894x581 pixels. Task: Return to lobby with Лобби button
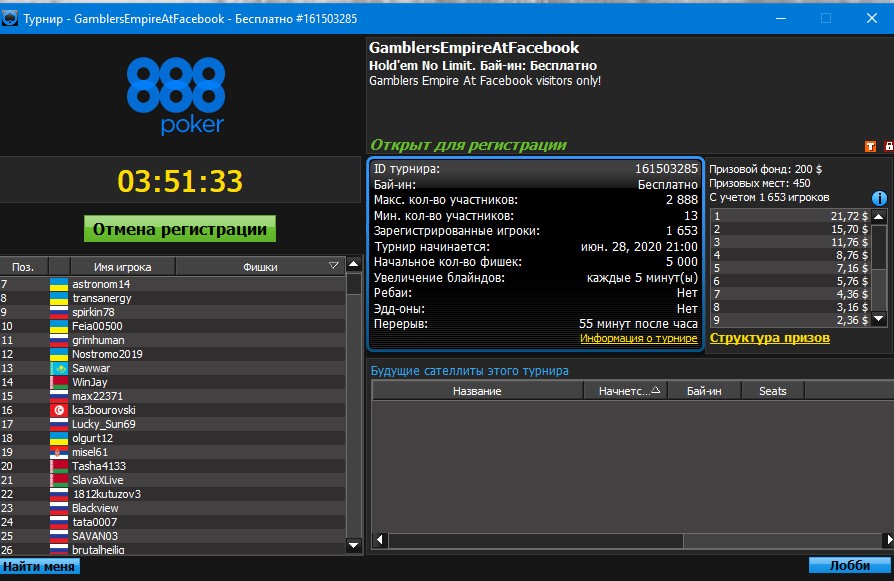click(x=849, y=565)
